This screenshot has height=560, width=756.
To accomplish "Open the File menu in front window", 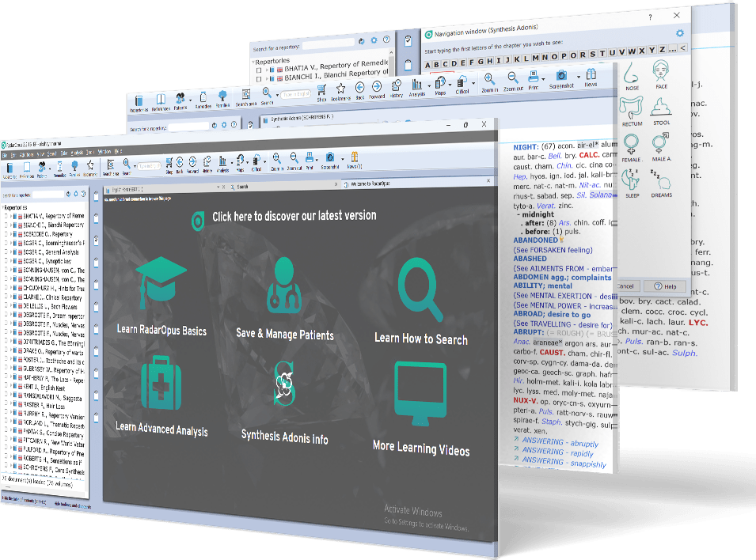I will coord(4,155).
